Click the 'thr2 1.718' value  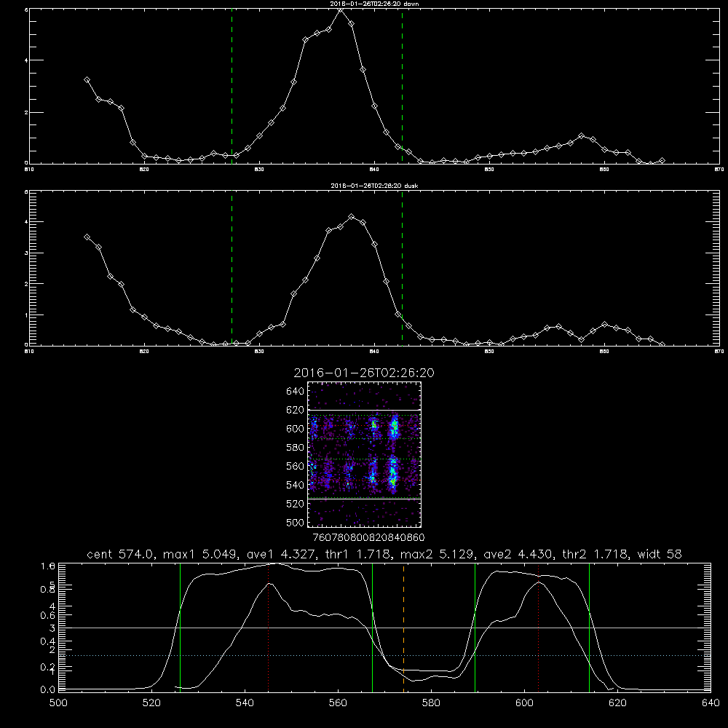(x=594, y=554)
